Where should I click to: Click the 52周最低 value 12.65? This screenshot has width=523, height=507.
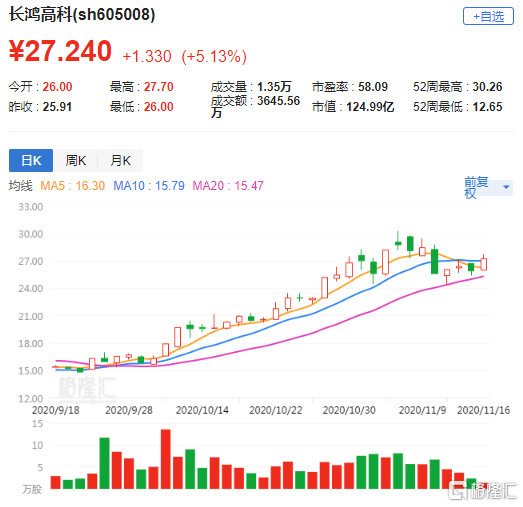coord(487,107)
